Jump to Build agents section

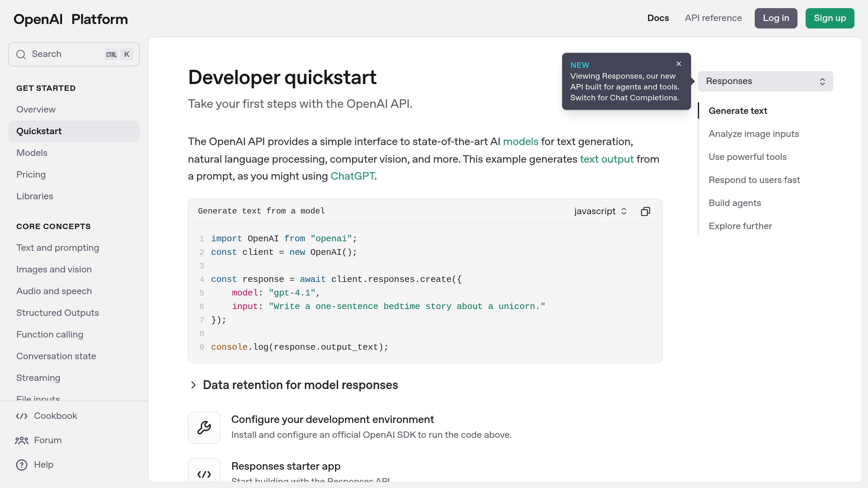coord(735,203)
